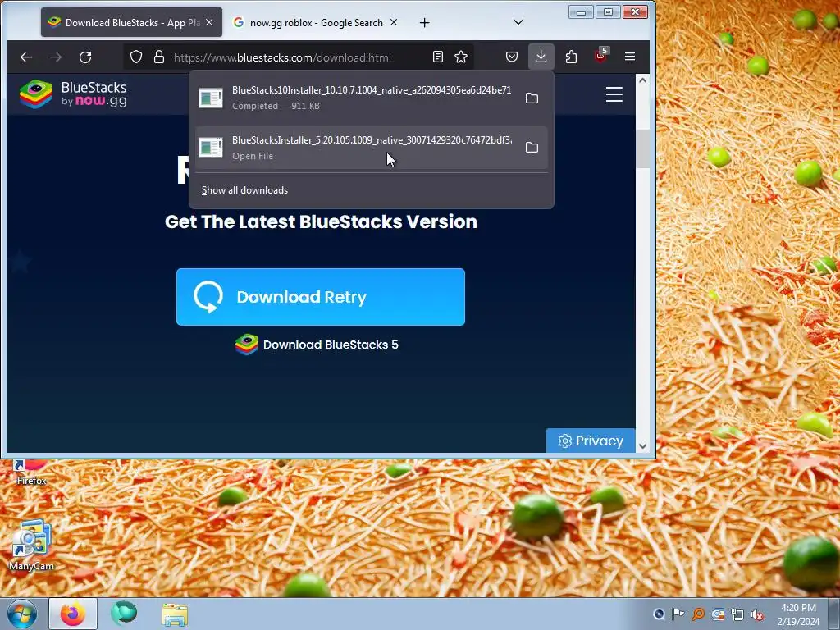The height and width of the screenshot is (630, 840).
Task: Click the Download Retry button
Action: pyautogui.click(x=321, y=297)
